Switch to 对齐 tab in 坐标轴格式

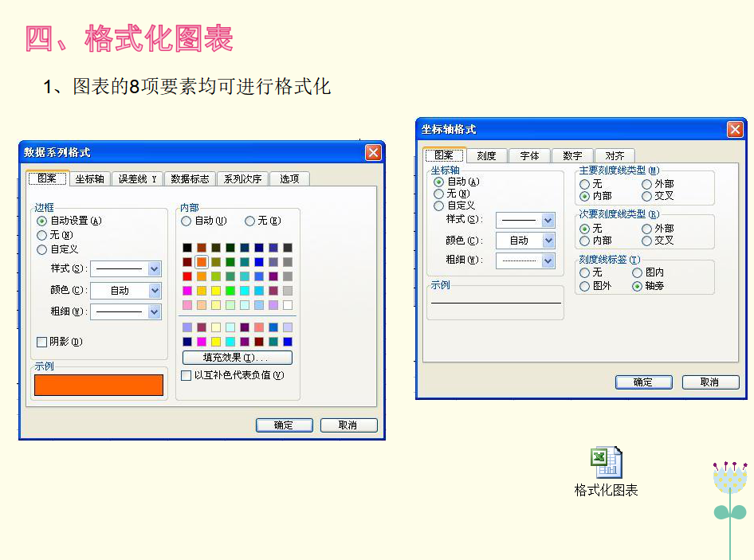(x=615, y=156)
